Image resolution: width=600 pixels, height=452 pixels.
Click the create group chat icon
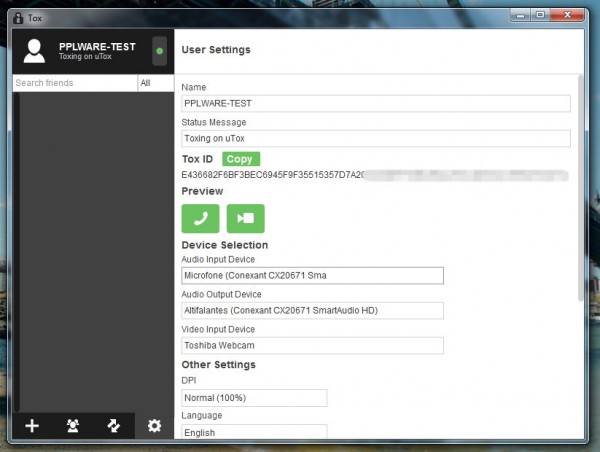click(x=73, y=426)
